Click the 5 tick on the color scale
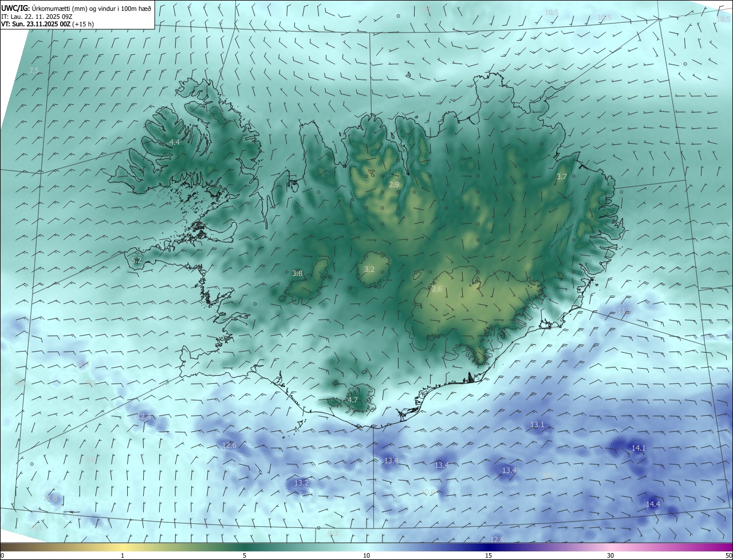The width and height of the screenshot is (733, 560). tap(245, 555)
